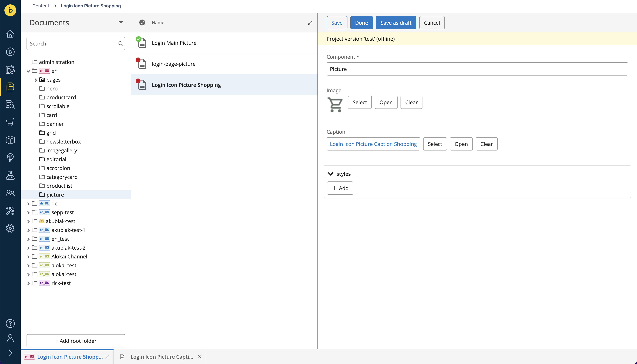Click the search magnifier in Documents

tap(121, 43)
